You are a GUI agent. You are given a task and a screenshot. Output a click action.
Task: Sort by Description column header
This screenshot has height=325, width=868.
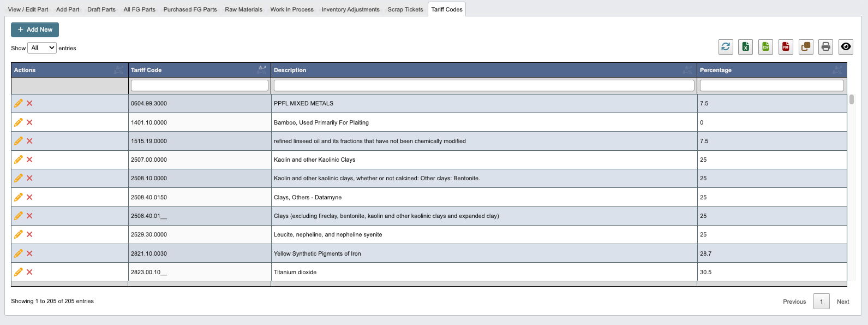click(484, 70)
